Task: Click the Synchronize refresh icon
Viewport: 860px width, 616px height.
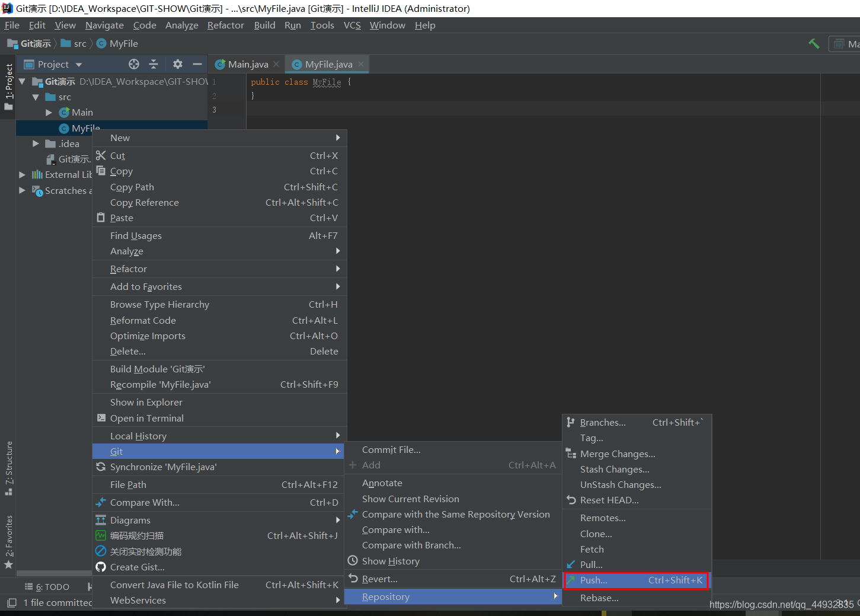Action: point(101,467)
